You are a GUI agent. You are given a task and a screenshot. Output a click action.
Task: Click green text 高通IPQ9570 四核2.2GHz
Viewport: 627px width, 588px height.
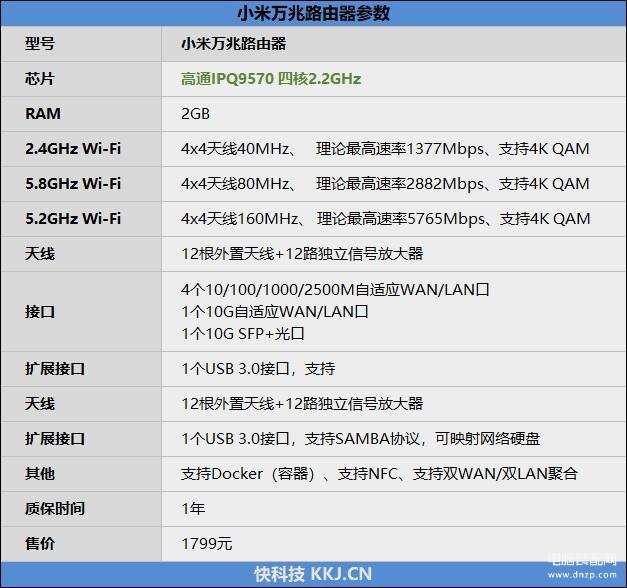pyautogui.click(x=271, y=79)
